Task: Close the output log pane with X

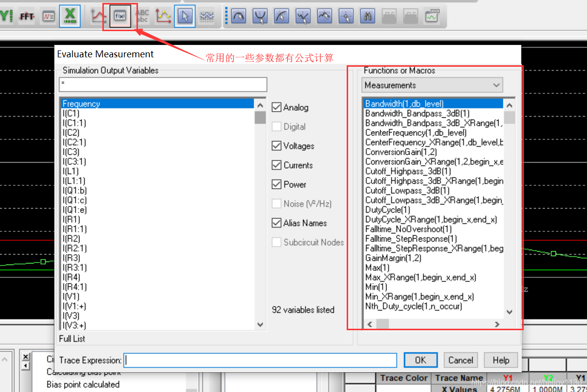Action: (25, 356)
